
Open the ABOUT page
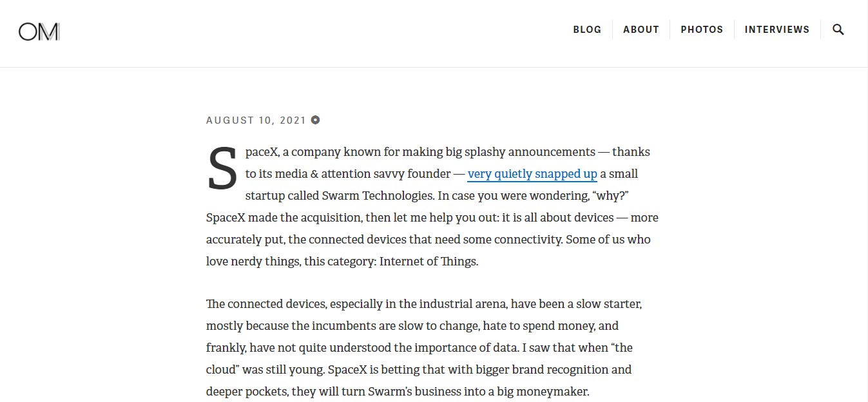(x=641, y=30)
